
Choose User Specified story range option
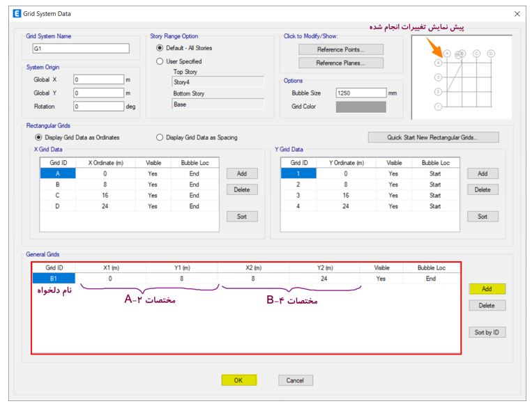click(160, 61)
